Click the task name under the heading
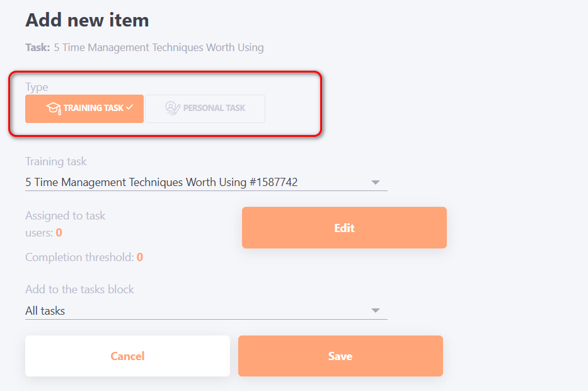The width and height of the screenshot is (588, 391). pos(158,47)
